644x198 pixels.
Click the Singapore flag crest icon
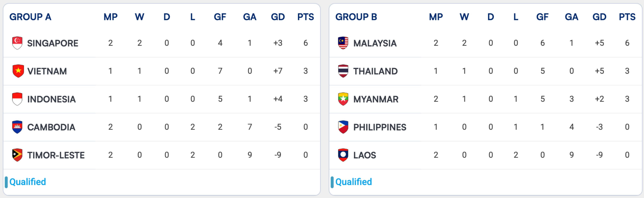[x=17, y=43]
